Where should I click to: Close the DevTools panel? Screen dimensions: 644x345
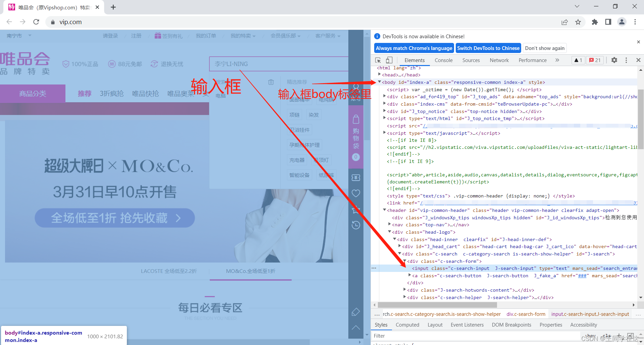point(638,60)
